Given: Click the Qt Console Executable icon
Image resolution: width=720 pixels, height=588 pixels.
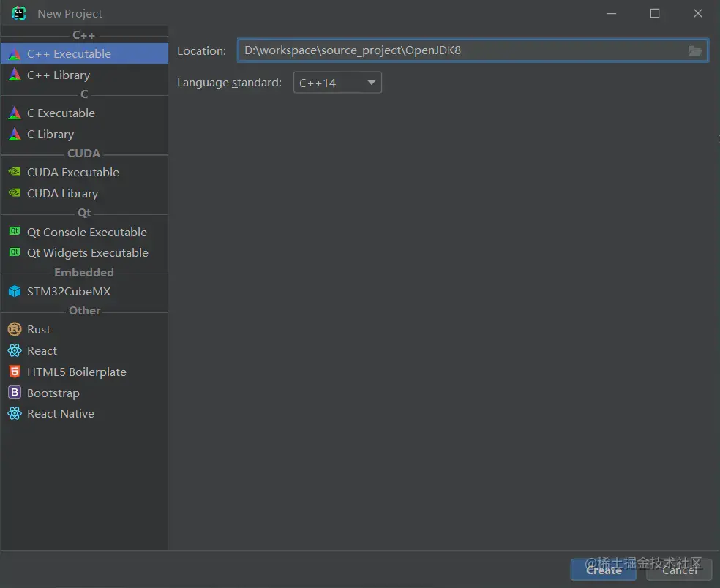Looking at the screenshot, I should click(15, 231).
